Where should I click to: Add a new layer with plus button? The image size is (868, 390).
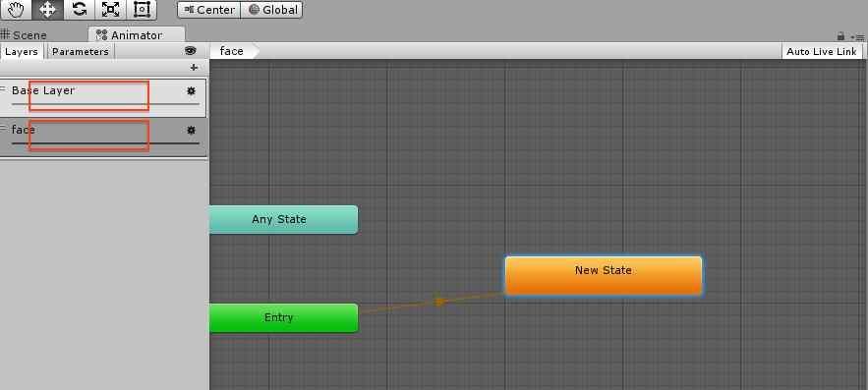(194, 68)
